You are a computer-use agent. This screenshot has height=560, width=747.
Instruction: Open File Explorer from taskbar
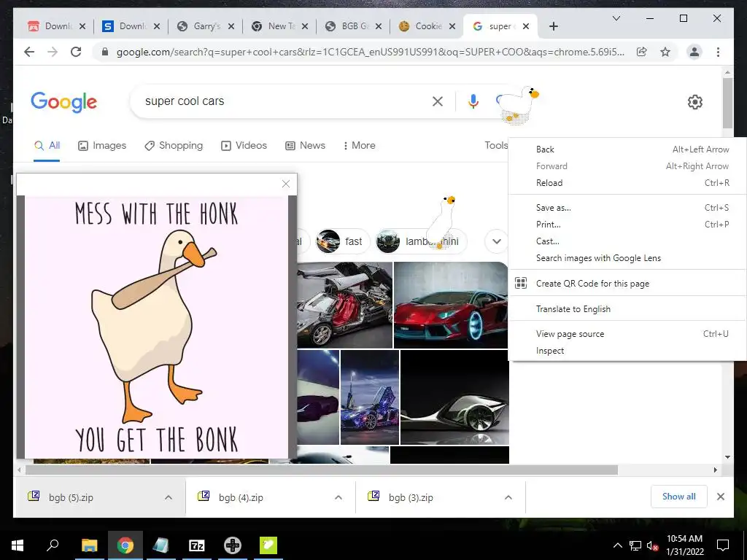tap(89, 545)
